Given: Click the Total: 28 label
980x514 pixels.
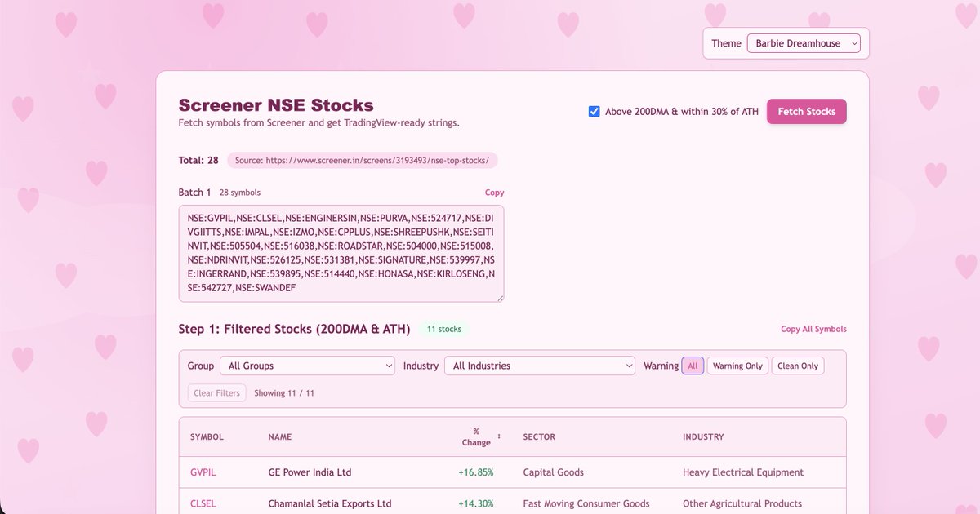Looking at the screenshot, I should 198,161.
